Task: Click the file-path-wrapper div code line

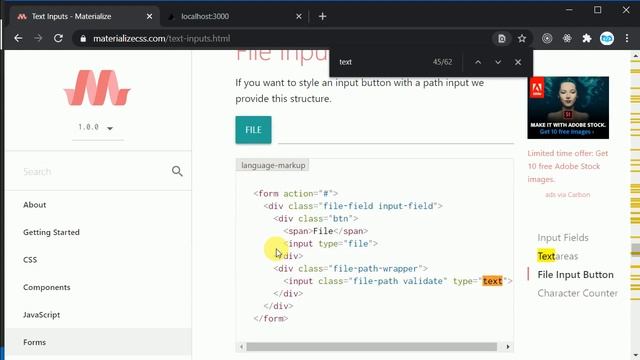Action: coord(351,269)
